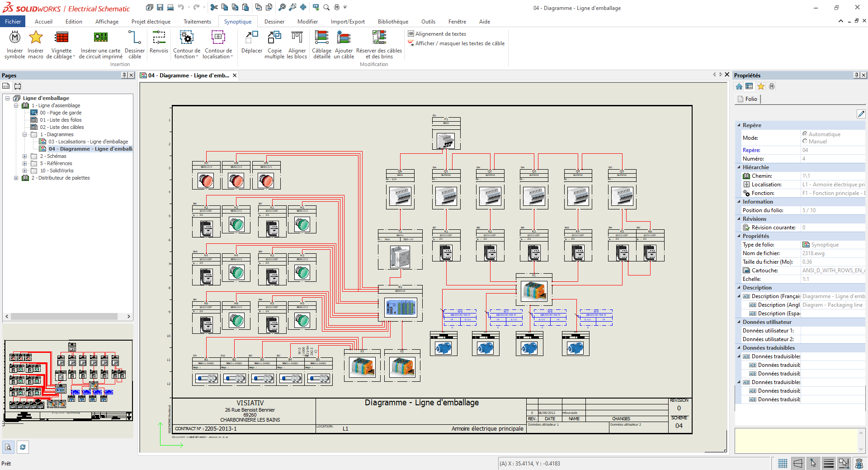Image resolution: width=868 pixels, height=470 pixels.
Task: Click the home icon in Propriétés panel
Action: pos(739,86)
